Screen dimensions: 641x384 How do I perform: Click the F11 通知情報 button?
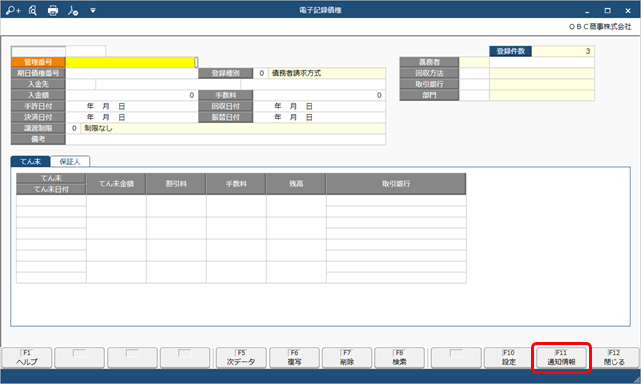pyautogui.click(x=561, y=357)
